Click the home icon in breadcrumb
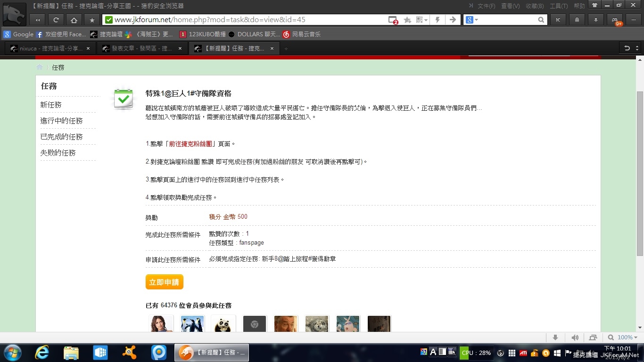Viewport: 644px width, 362px height. pyautogui.click(x=40, y=67)
